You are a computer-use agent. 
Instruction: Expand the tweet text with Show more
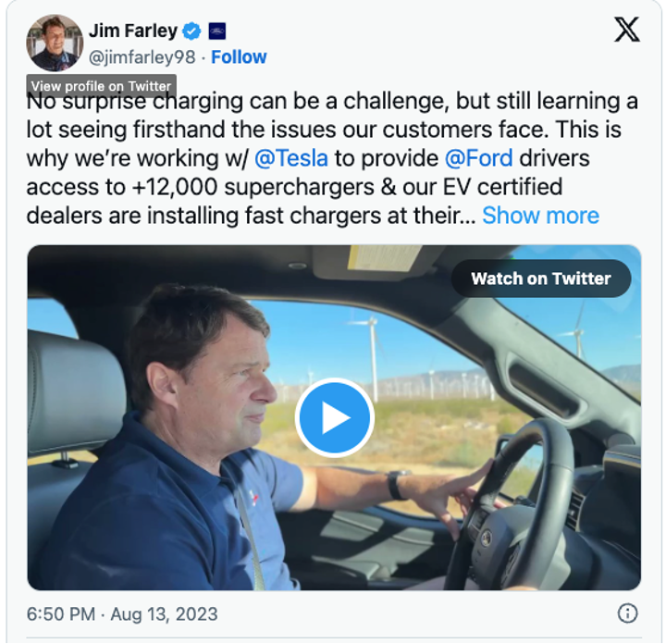tap(540, 216)
